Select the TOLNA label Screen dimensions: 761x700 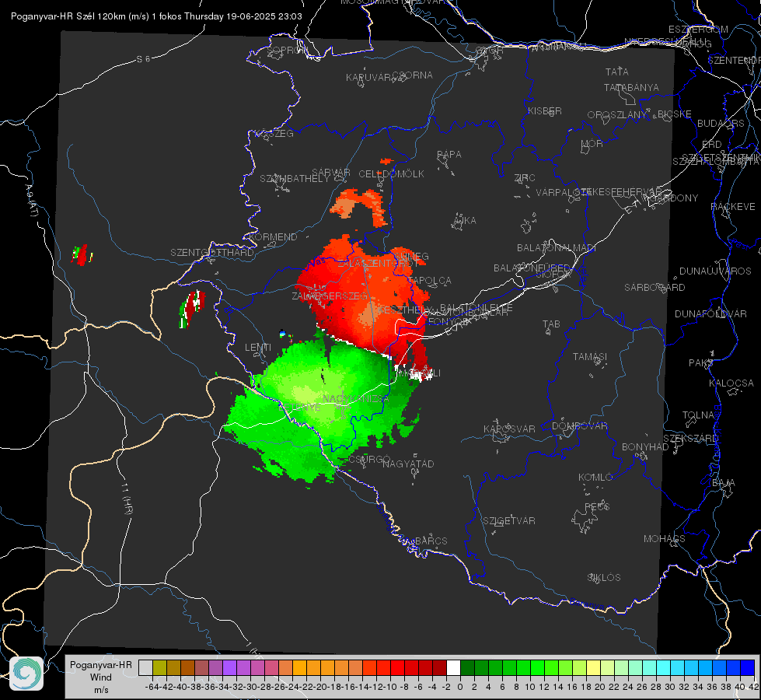point(698,415)
